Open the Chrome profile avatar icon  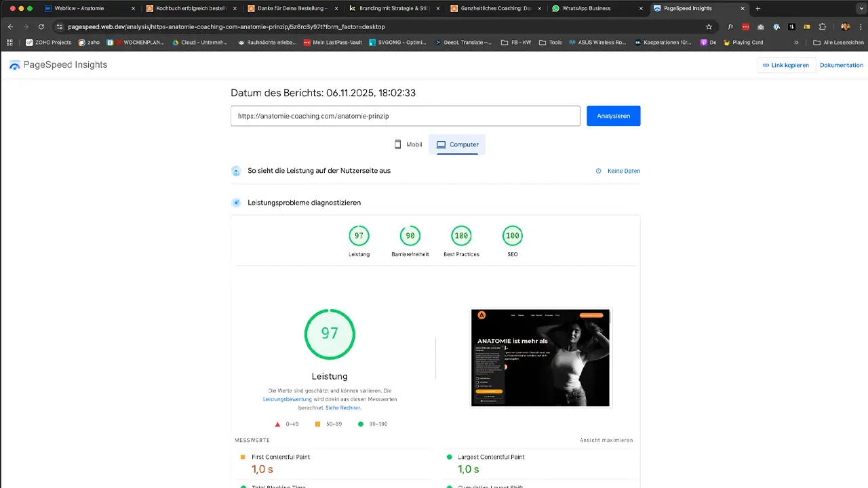point(846,26)
